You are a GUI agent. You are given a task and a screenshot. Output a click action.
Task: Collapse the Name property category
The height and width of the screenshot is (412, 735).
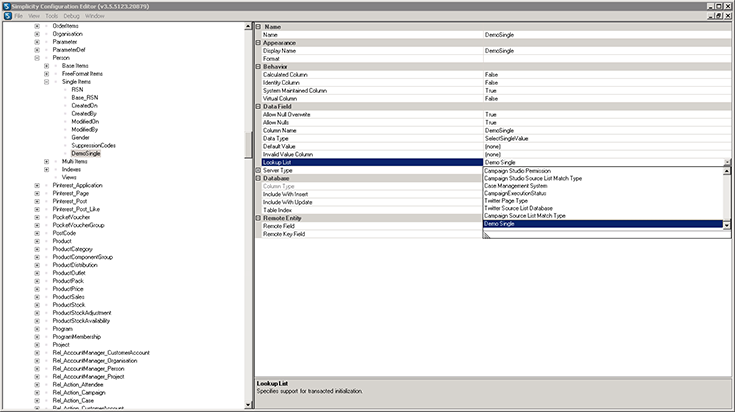258,27
